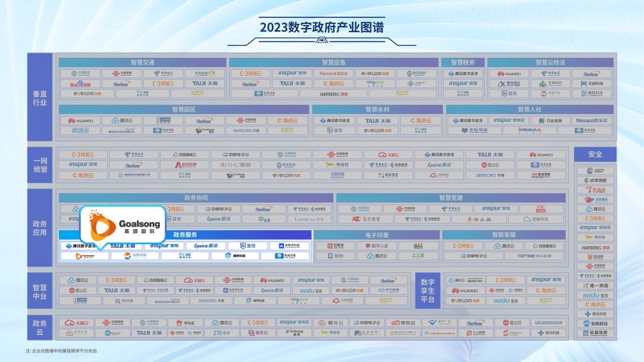Choose the 天翼云 logo in 一网统管
The image size is (644, 362).
coord(388,155)
